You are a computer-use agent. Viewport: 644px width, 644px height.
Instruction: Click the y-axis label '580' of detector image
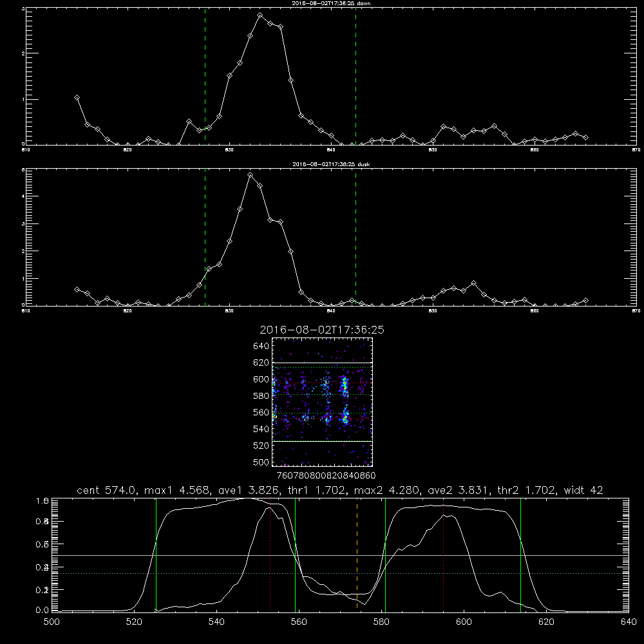[261, 395]
